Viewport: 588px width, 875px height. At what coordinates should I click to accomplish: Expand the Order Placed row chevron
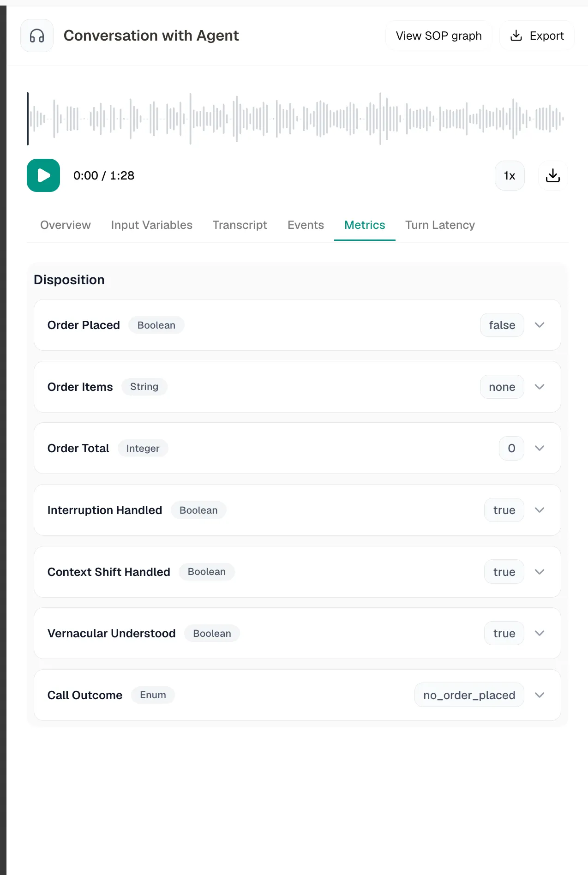[x=540, y=325]
